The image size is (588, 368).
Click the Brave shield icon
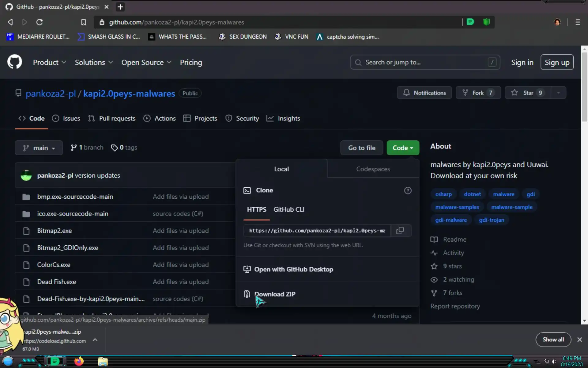point(486,22)
